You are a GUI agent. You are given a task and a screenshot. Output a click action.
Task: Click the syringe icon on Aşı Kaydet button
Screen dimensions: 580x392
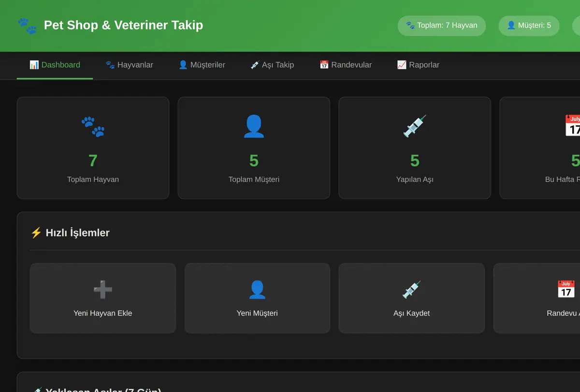point(411,290)
